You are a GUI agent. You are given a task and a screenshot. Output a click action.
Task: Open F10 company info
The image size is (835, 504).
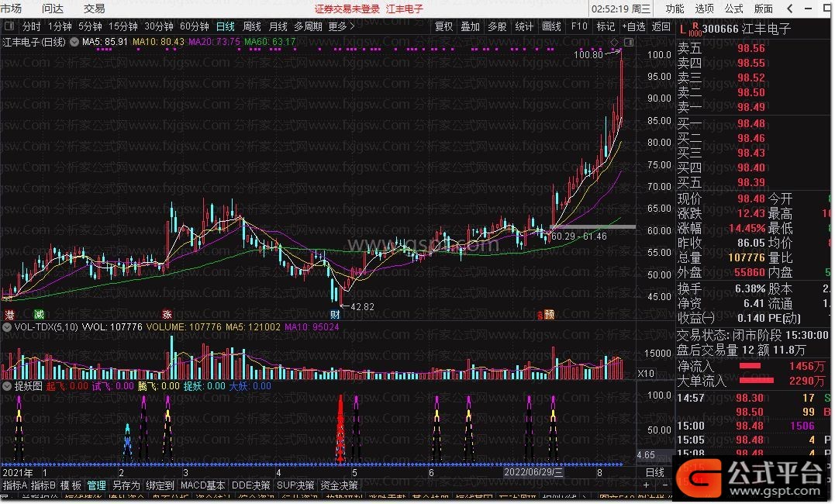(x=579, y=26)
